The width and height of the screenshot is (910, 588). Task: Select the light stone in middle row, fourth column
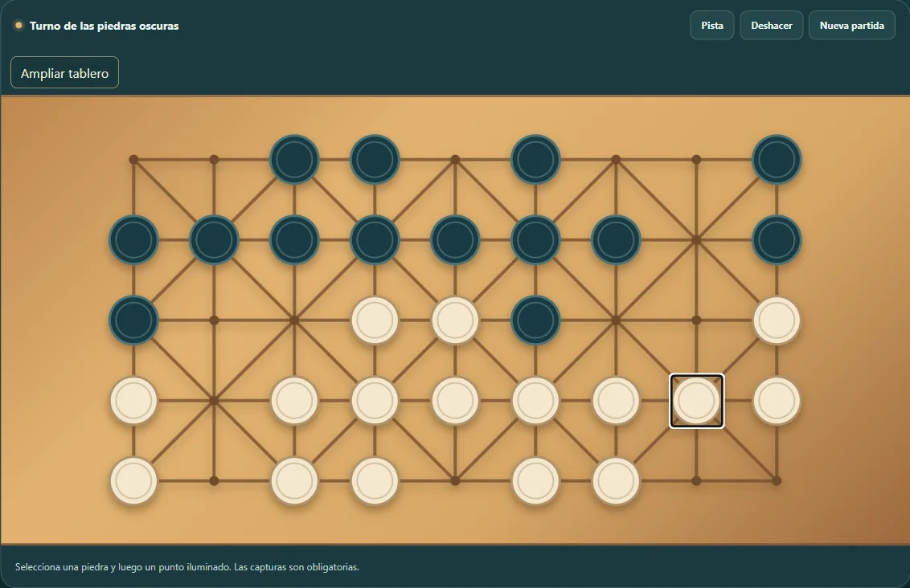point(375,320)
